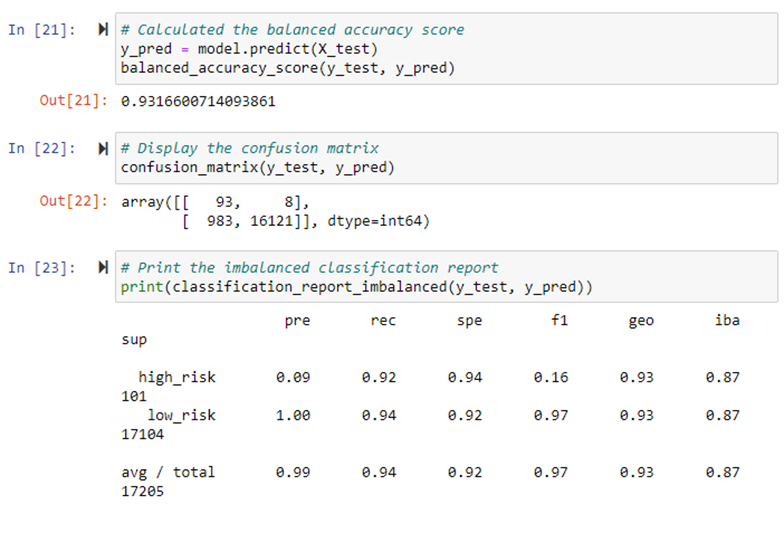Click the confusion matrix value 93
Viewport: 784px width, 533px height.
(224, 202)
